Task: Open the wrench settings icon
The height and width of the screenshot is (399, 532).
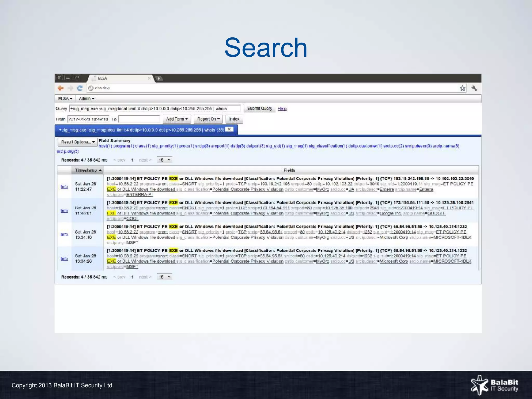Action: (x=474, y=88)
